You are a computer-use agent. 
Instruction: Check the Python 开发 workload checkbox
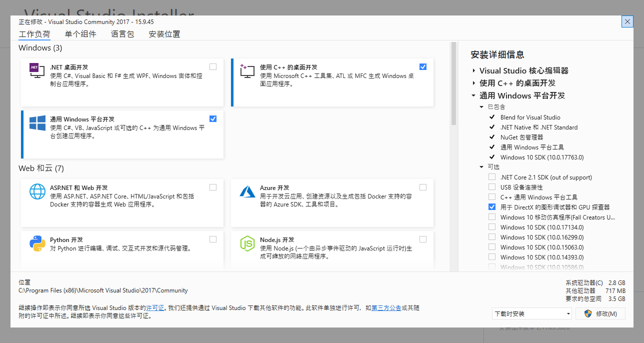[213, 239]
